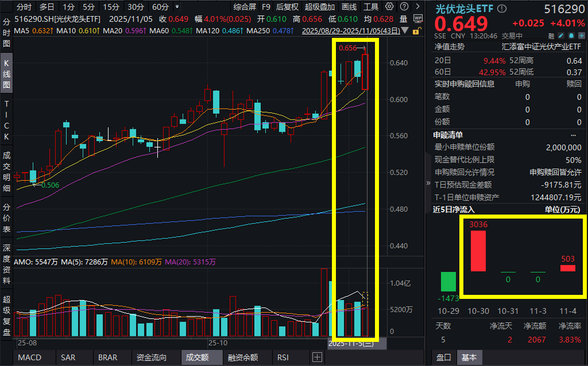This screenshot has height=366, width=588.
Task: Click the 融 margin trading icon
Action: (x=551, y=36)
